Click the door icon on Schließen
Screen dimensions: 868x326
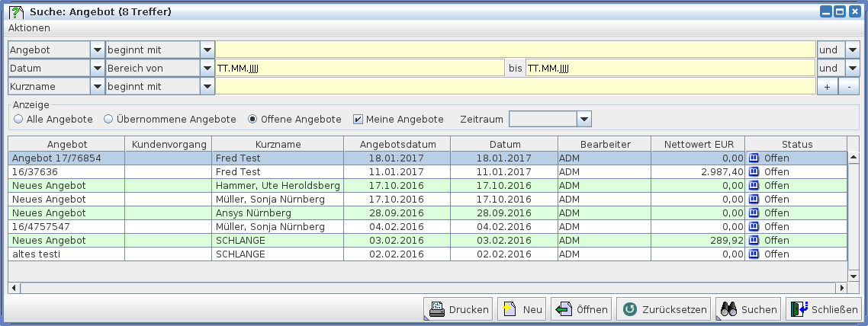799,309
